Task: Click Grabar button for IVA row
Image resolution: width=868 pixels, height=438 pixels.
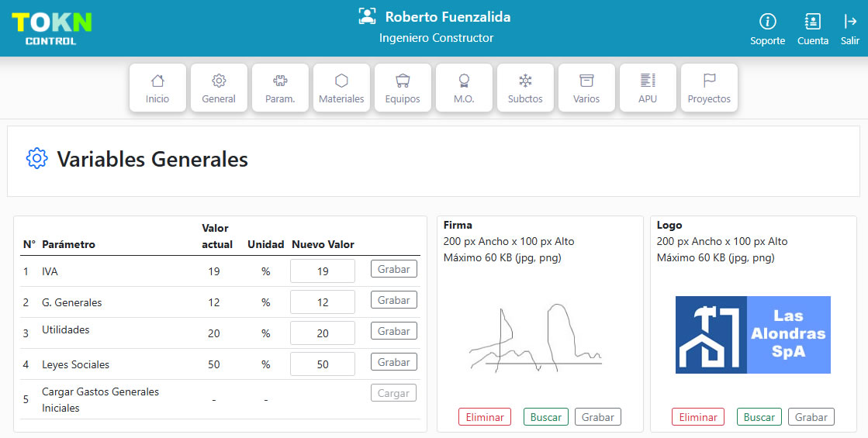Action: [393, 269]
